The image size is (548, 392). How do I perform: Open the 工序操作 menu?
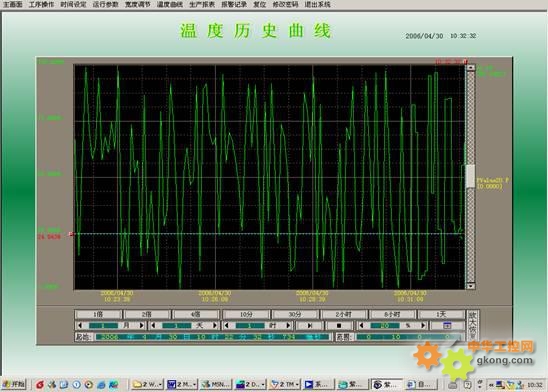point(41,5)
